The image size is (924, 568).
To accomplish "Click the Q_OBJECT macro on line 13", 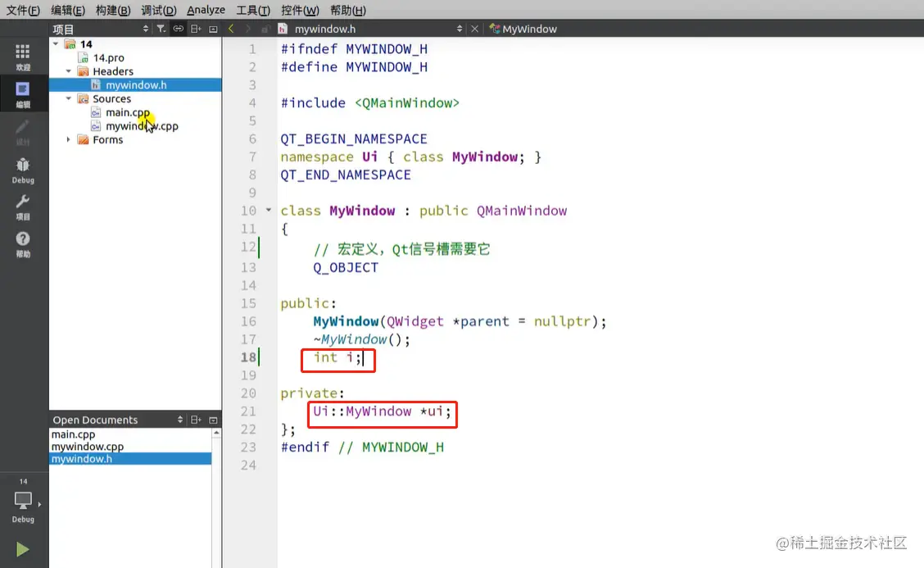I will tap(346, 267).
